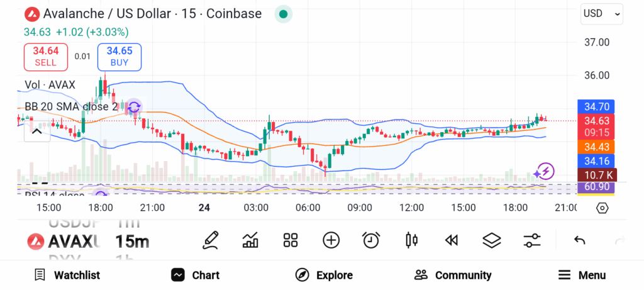Image resolution: width=644 pixels, height=290 pixels.
Task: Undo the last chart action
Action: pyautogui.click(x=580, y=240)
